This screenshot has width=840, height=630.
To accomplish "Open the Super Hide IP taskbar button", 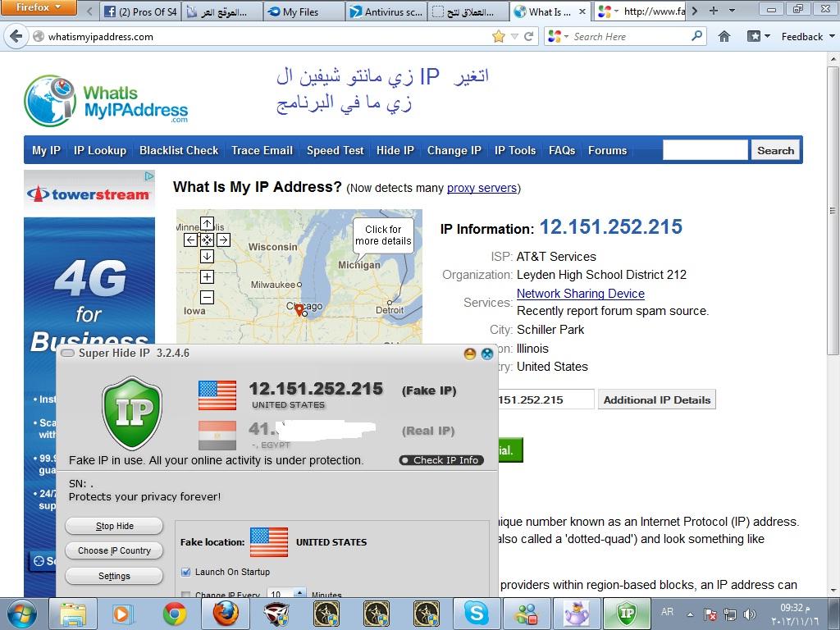I will pos(627,614).
